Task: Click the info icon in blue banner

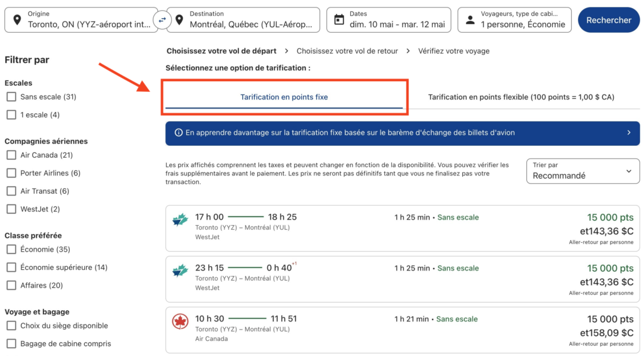Action: click(179, 133)
